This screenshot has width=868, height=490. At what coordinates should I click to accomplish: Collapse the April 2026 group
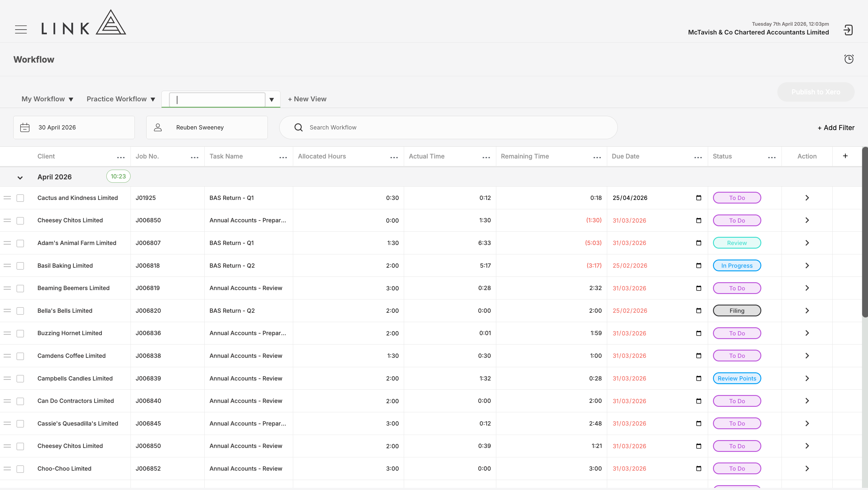pyautogui.click(x=20, y=177)
